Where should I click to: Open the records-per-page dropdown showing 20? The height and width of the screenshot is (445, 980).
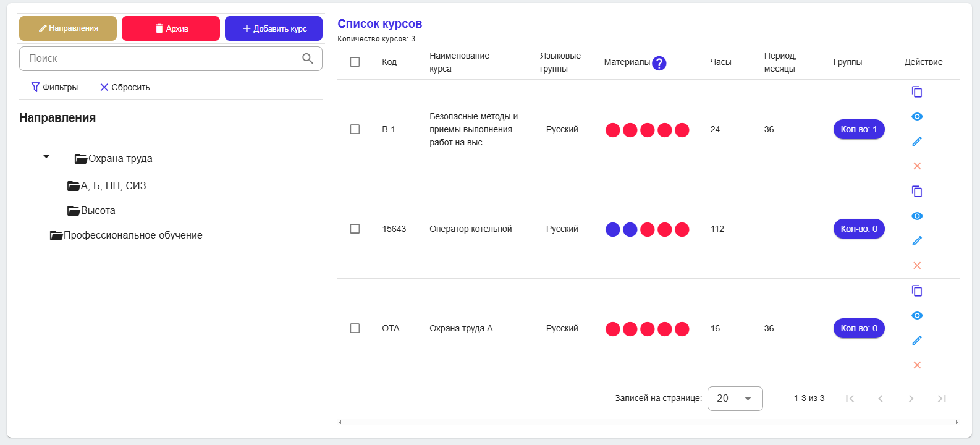pyautogui.click(x=735, y=399)
